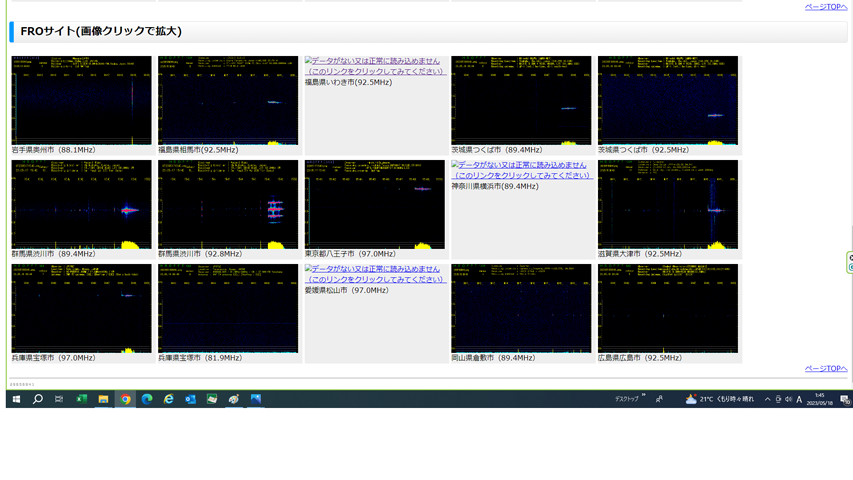Screen dimensions: 853x480
Task: Launch Internet Explorer from the taskbar
Action: pos(169,399)
